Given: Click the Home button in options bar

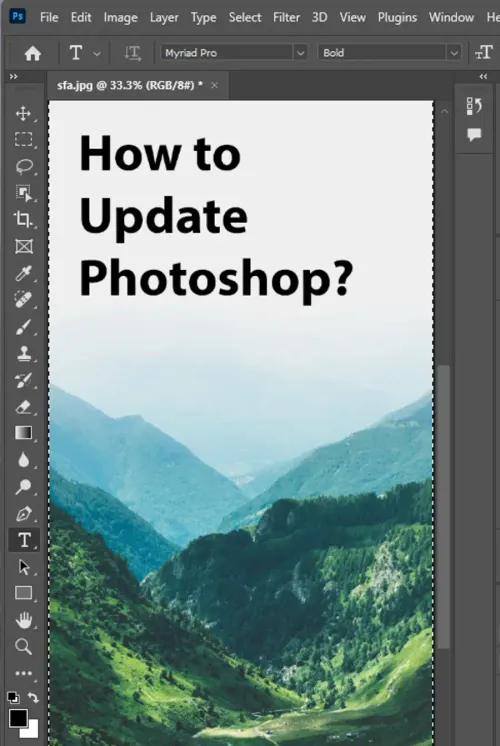Looking at the screenshot, I should (32, 53).
